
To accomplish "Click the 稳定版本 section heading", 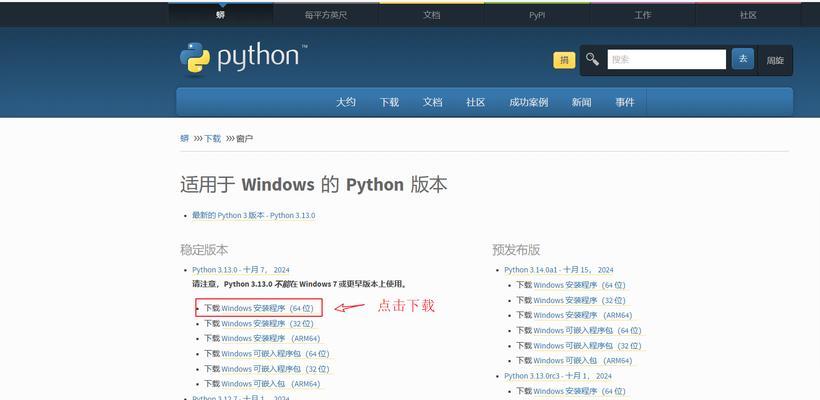I will 204,250.
